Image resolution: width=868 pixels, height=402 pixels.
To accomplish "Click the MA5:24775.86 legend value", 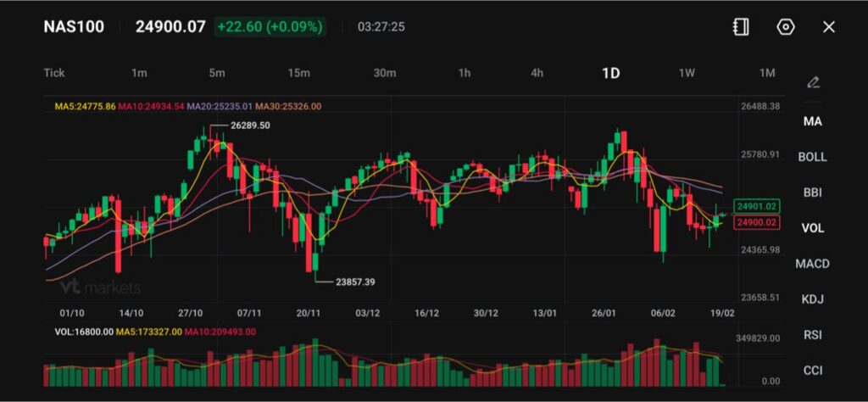I will [86, 106].
